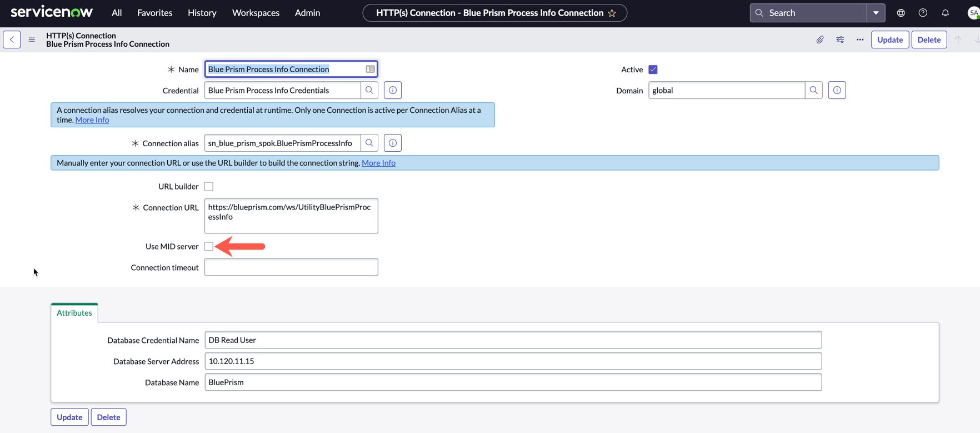The height and width of the screenshot is (433, 980).
Task: Click the attachments paperclip icon
Action: (x=820, y=39)
